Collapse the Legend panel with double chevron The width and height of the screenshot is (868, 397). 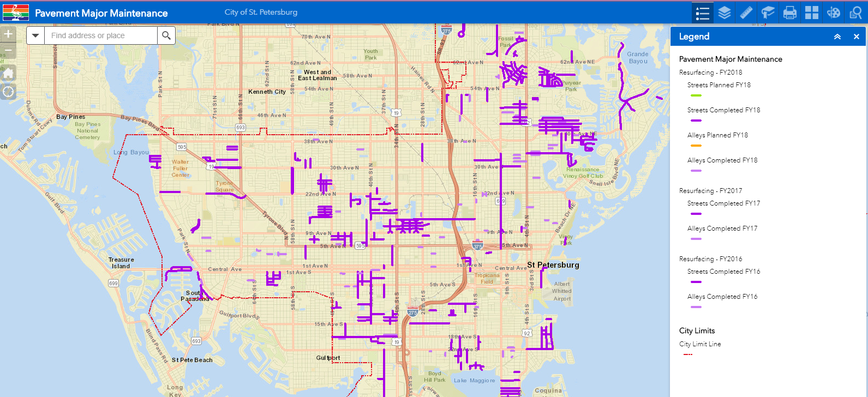point(837,37)
